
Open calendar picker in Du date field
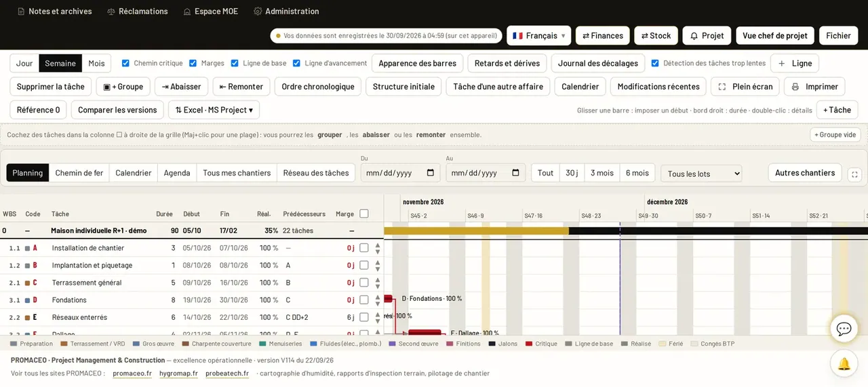point(431,173)
